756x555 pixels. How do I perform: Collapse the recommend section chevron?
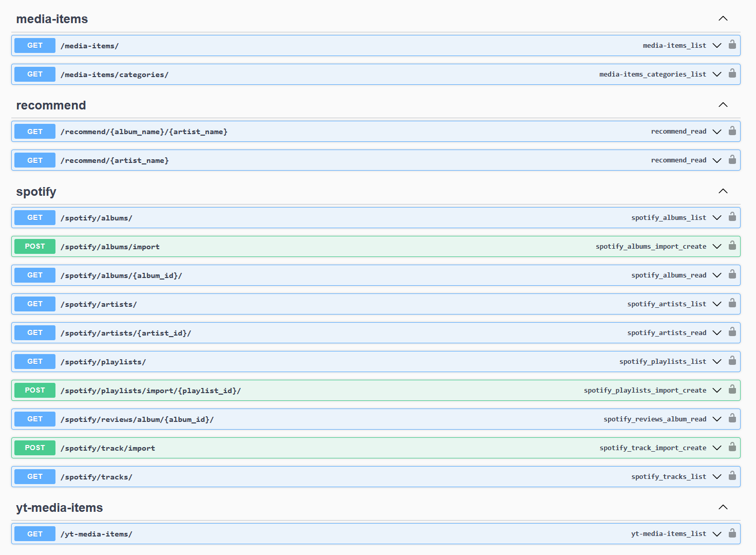[723, 105]
